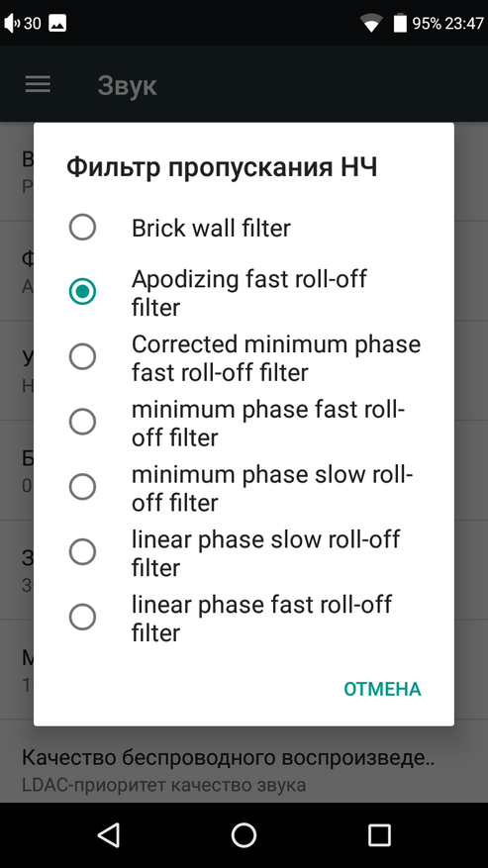Choose minimum phase slow roll-off filter
Screen dimensions: 488x868
244,488
